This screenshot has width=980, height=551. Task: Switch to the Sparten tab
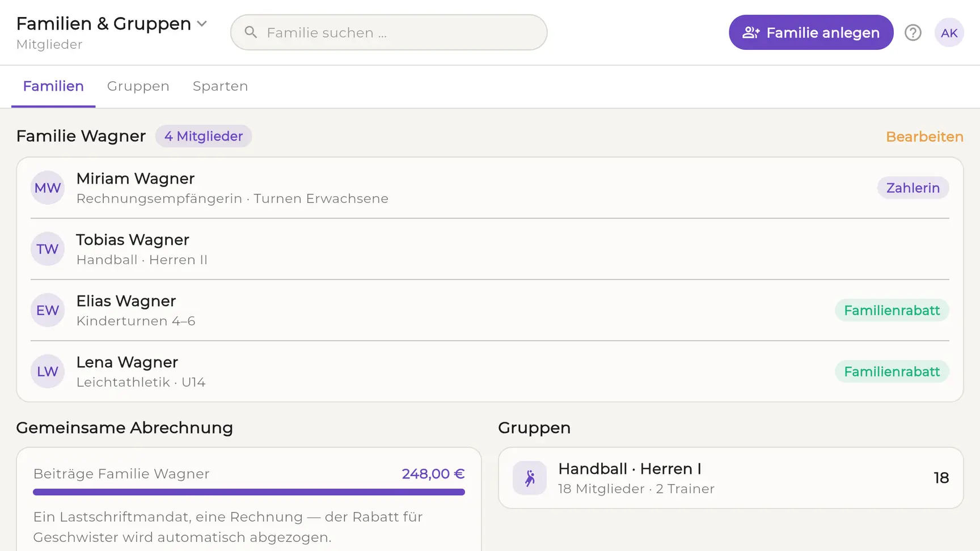point(220,86)
